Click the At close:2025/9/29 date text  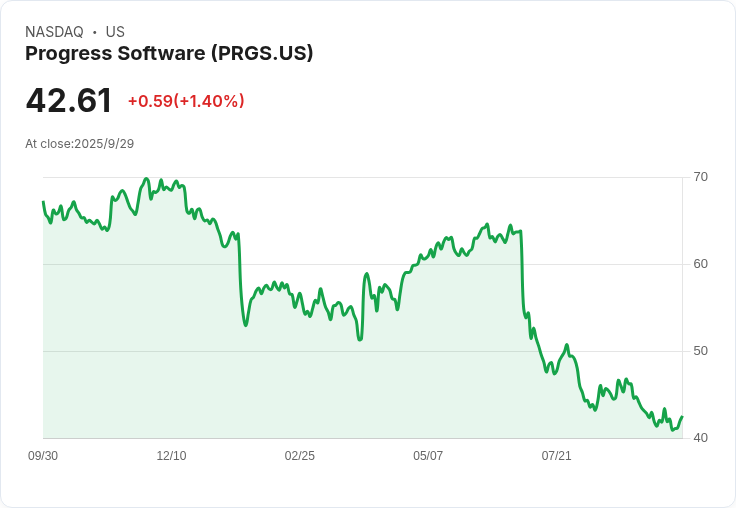[x=80, y=144]
